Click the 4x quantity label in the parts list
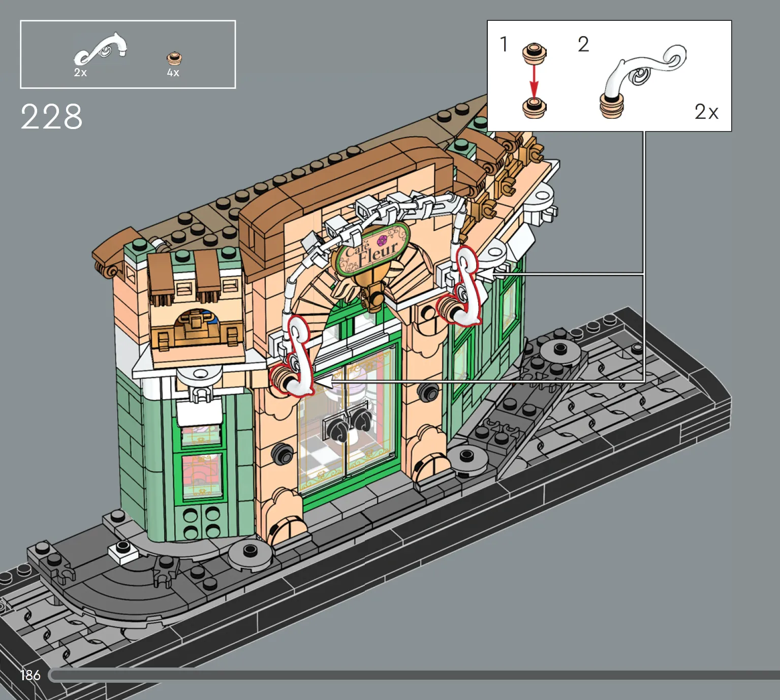The image size is (780, 700). coord(173,73)
